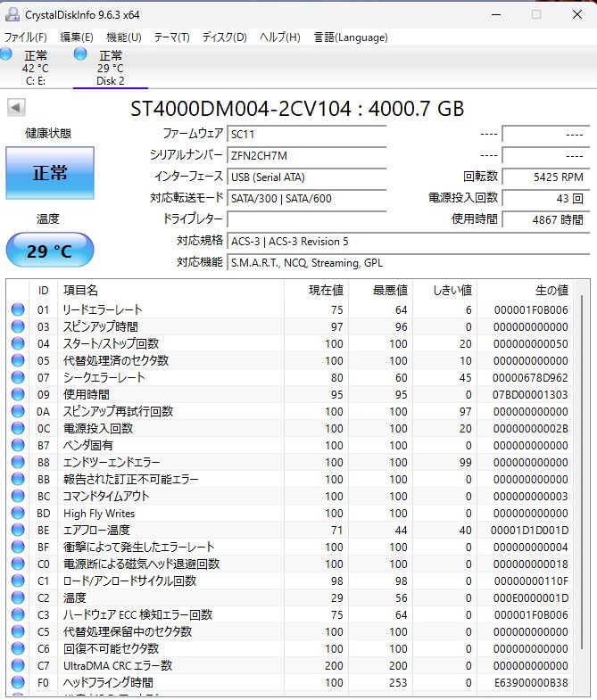Click the 最悪値 column header
Viewport: 597px width, 700px height.
(380, 290)
